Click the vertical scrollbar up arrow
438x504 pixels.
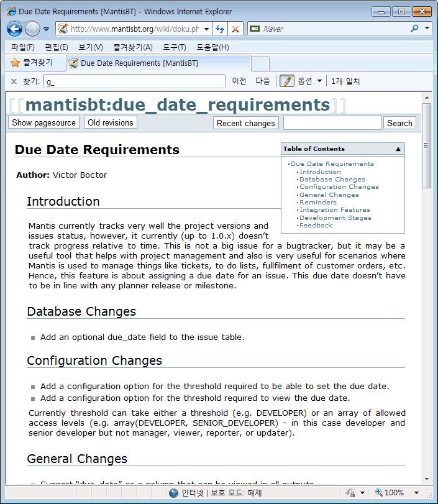(x=427, y=98)
